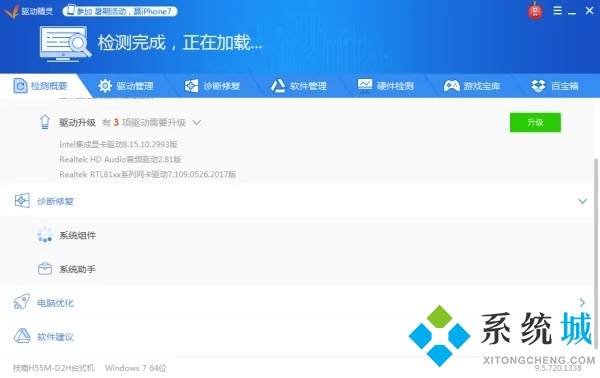Click the 技嘉H55M-D2H台式机 status text
The height and width of the screenshot is (378, 600).
[x=54, y=368]
